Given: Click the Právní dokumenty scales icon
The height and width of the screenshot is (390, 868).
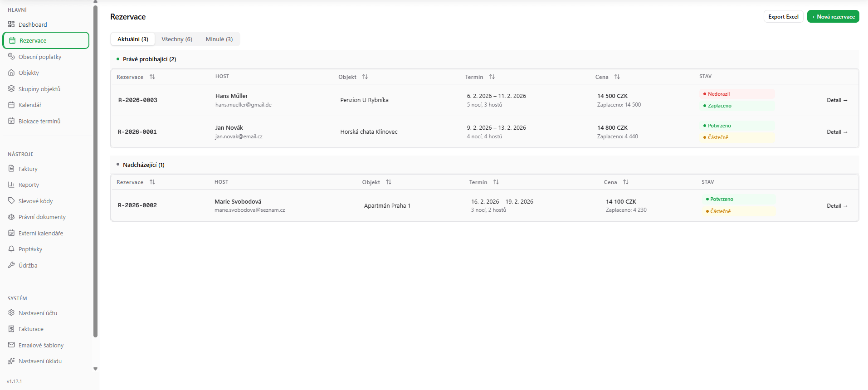Looking at the screenshot, I should (x=11, y=217).
